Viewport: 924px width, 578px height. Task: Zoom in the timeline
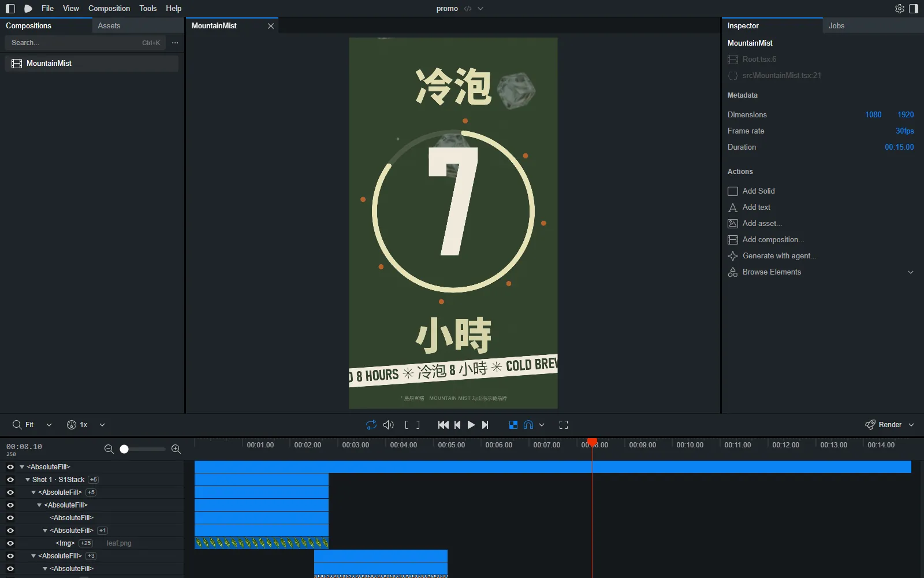176,449
